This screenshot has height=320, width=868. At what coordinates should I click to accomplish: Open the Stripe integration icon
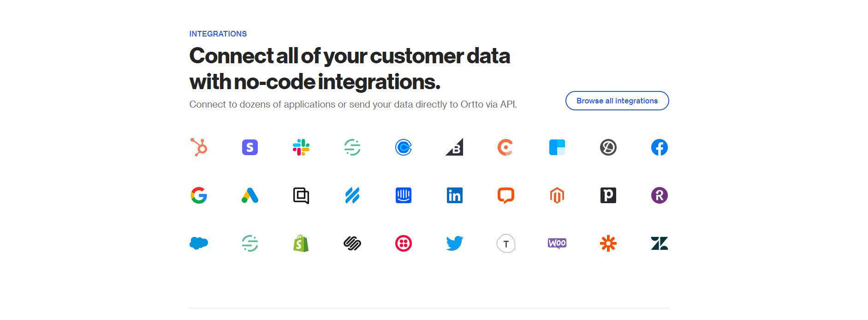[x=250, y=147]
